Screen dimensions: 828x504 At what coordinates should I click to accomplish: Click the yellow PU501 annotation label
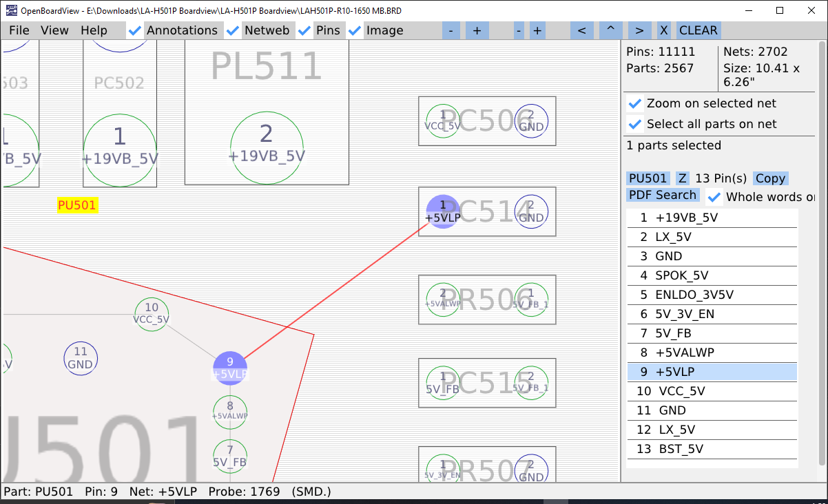pos(78,205)
